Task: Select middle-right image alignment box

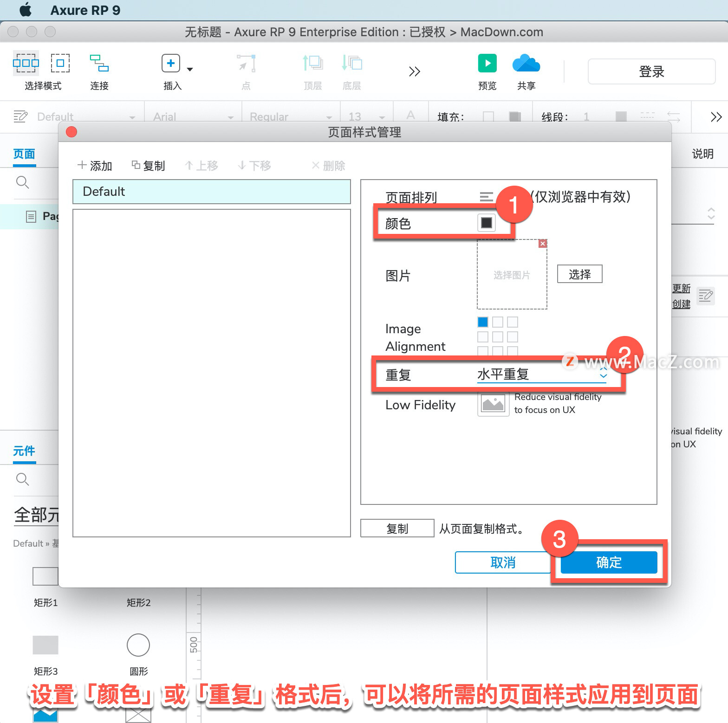Action: (x=513, y=336)
